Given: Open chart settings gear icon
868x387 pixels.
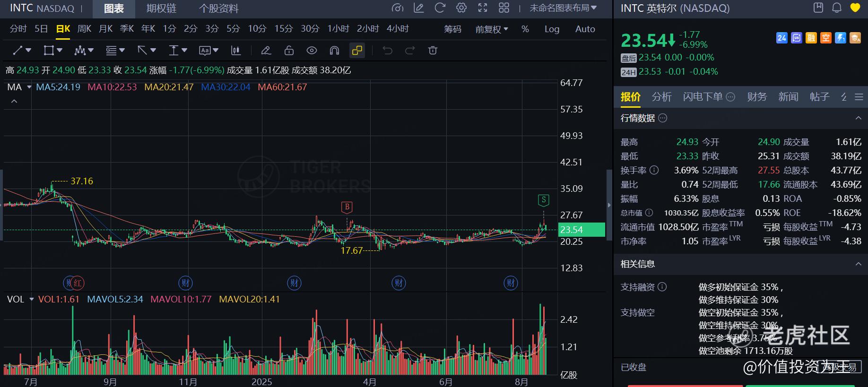Looking at the screenshot, I should [x=461, y=8].
